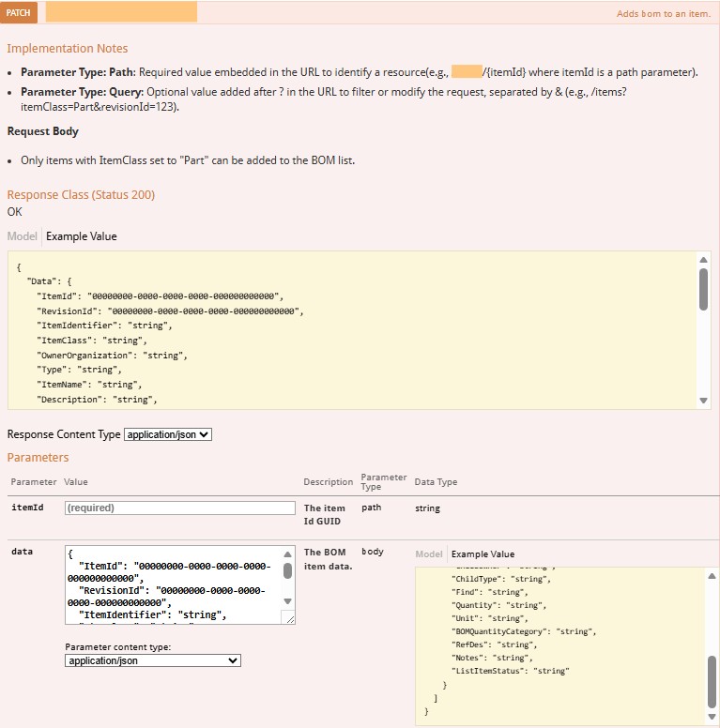Image resolution: width=720 pixels, height=728 pixels.
Task: Click the data textarea resize handle
Action: click(x=289, y=618)
